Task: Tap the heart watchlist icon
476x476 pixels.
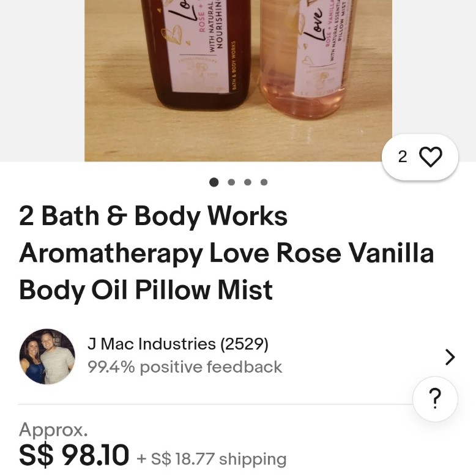Action: point(430,157)
